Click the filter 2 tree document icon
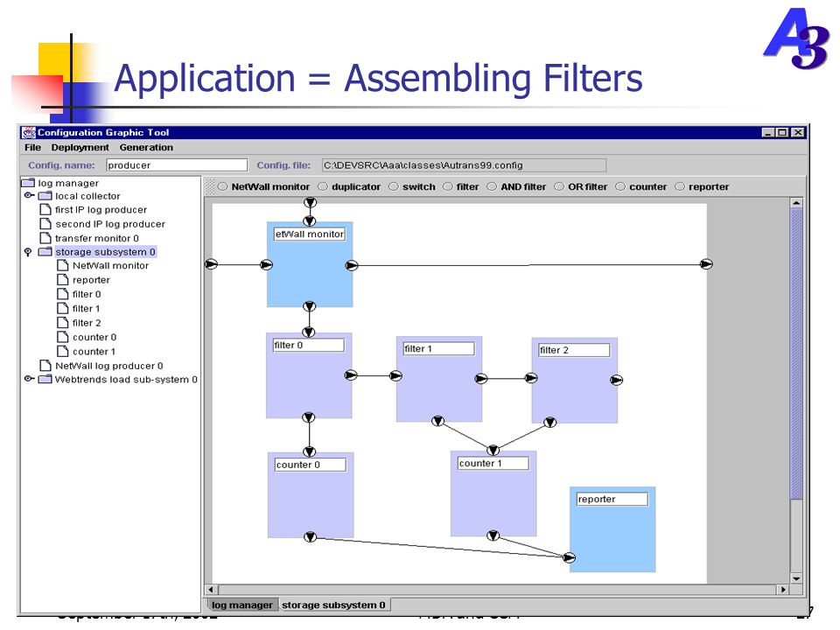 tap(63, 323)
